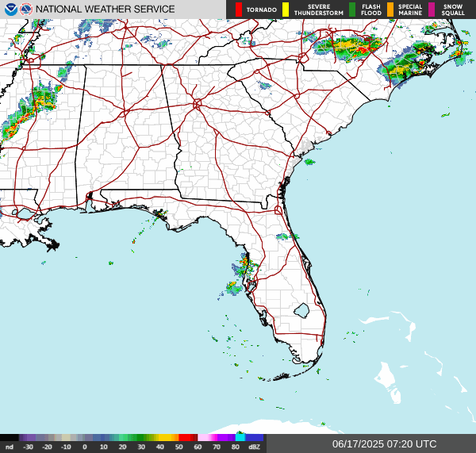476x453 pixels.
Task: Click the green Flash Flood legend swatch
Action: tap(352, 10)
